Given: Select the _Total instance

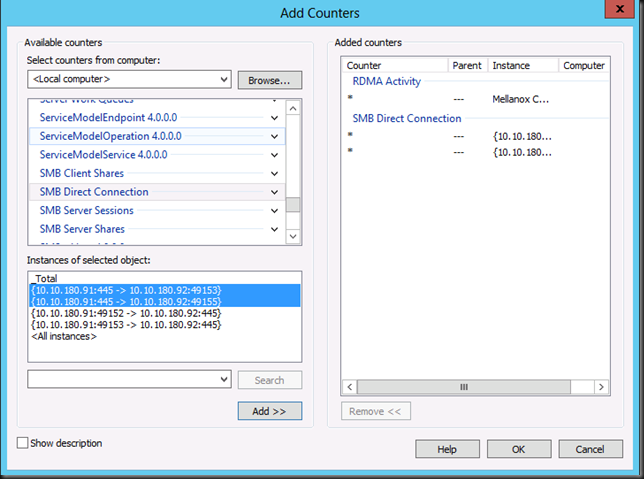Looking at the screenshot, I should pos(165,279).
